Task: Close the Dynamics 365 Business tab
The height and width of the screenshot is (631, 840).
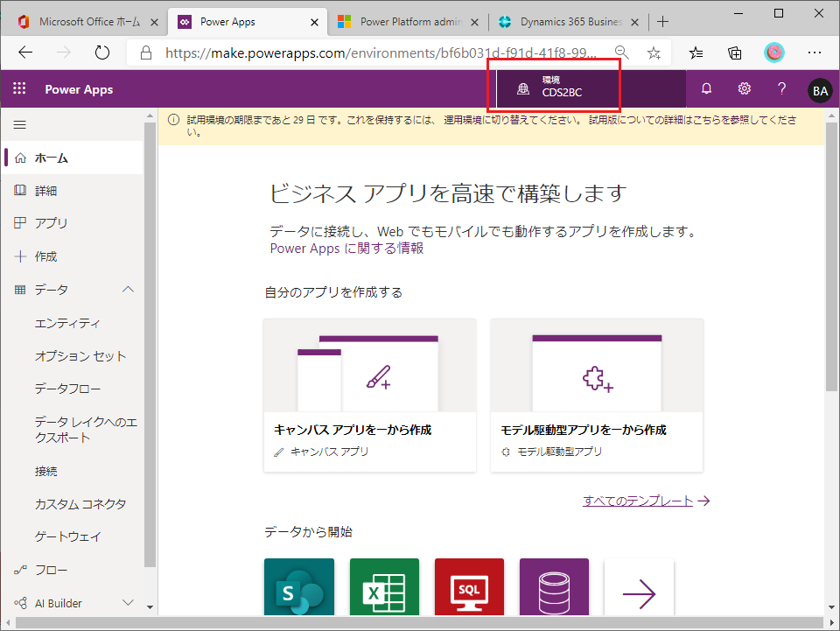Action: point(635,22)
